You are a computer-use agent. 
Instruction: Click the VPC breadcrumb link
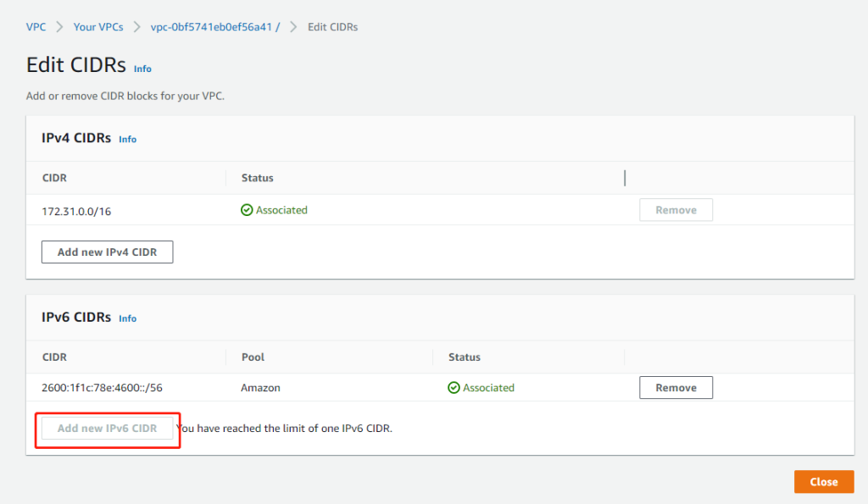point(36,27)
